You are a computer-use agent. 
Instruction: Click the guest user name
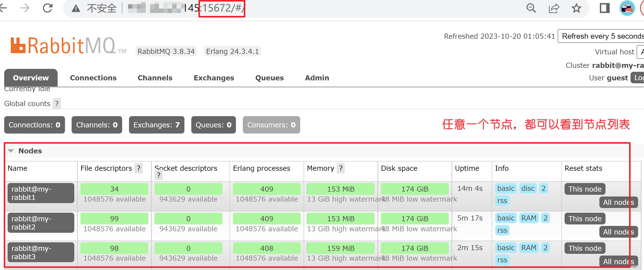pos(617,78)
